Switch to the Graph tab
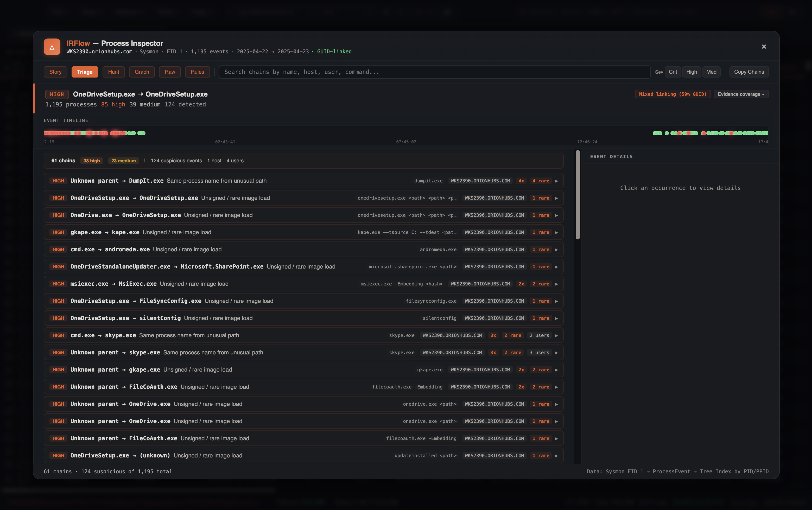 click(x=142, y=72)
